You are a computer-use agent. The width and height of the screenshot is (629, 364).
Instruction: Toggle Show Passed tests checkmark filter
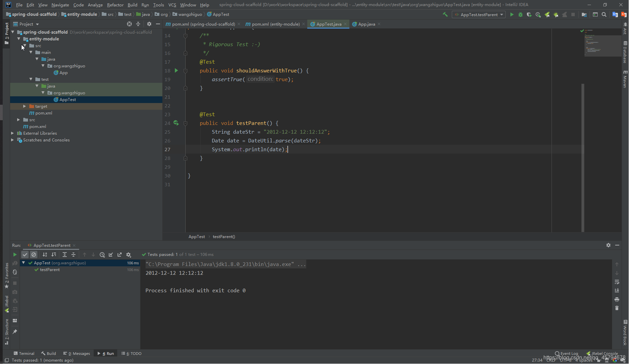[x=25, y=255]
